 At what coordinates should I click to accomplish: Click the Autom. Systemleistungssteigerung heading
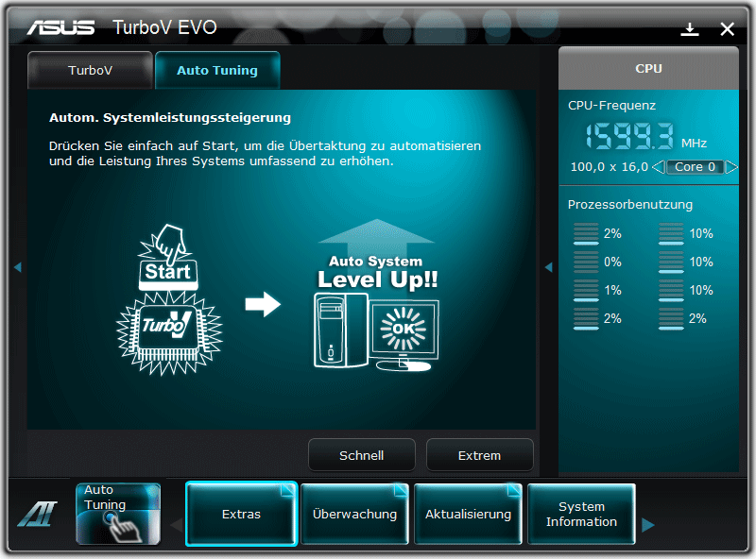tap(170, 118)
